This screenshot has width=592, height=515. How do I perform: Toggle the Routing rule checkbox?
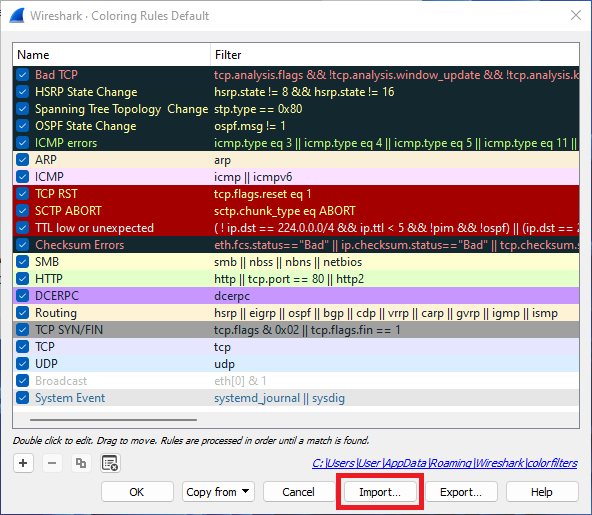click(23, 313)
